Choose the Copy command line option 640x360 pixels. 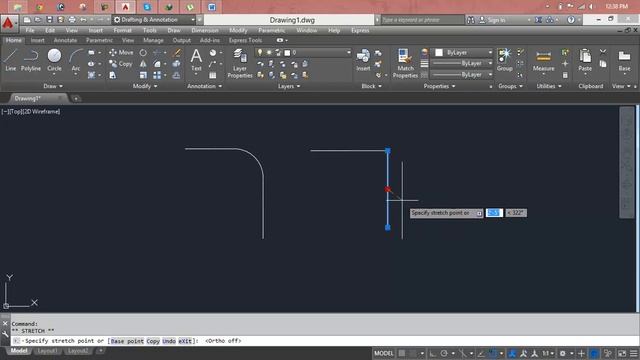153,341
